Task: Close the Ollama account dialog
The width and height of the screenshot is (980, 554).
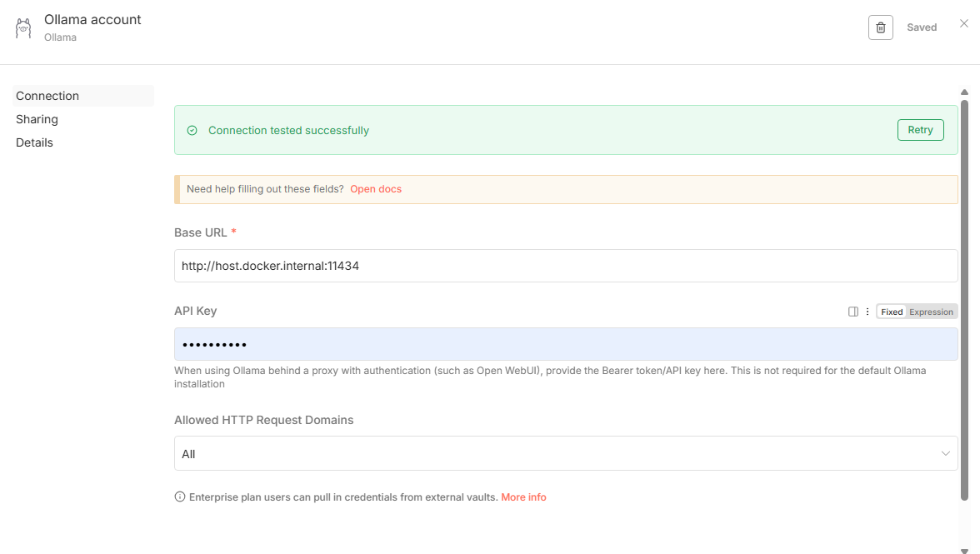Action: (x=963, y=23)
